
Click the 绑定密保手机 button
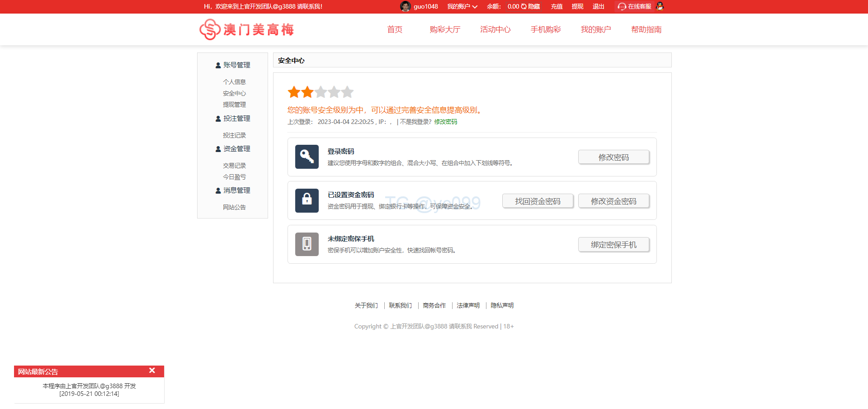613,245
